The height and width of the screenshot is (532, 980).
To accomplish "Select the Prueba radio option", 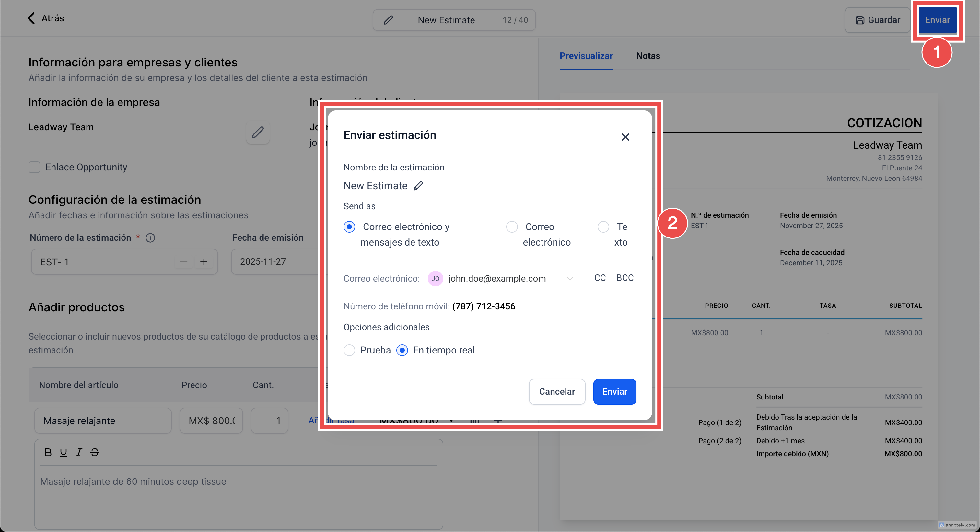I will [x=349, y=350].
